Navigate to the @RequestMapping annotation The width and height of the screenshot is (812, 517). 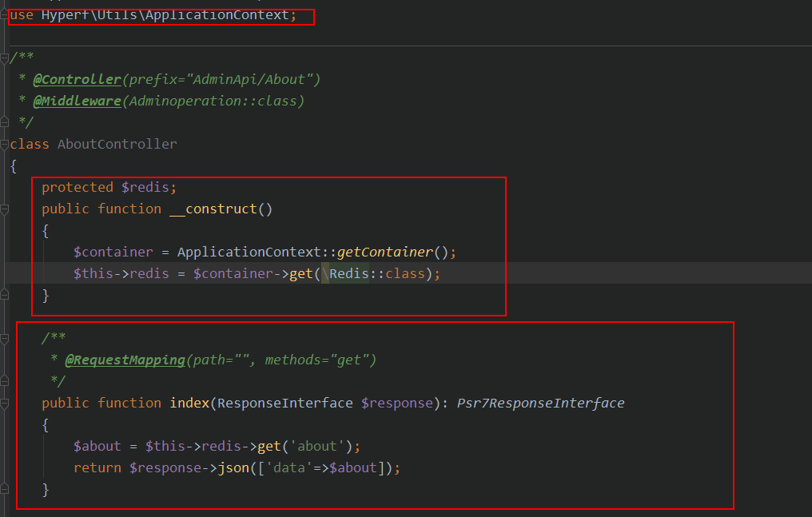(x=125, y=360)
